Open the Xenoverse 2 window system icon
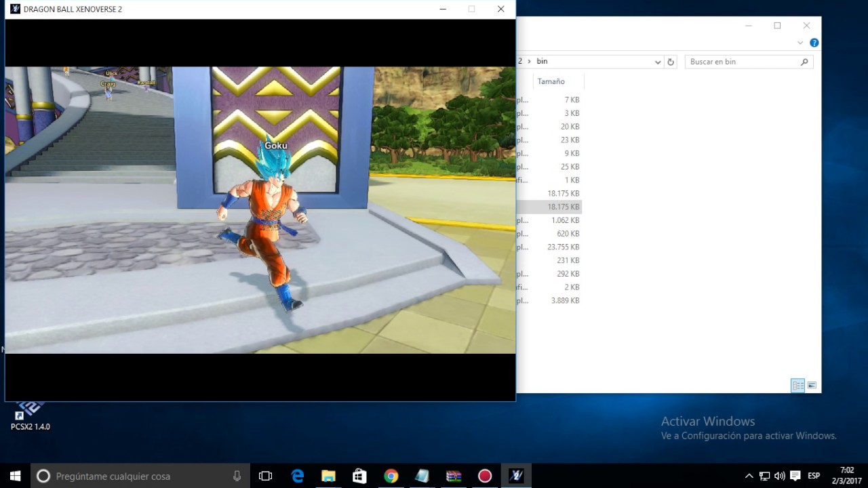The image size is (868, 488). (x=14, y=9)
